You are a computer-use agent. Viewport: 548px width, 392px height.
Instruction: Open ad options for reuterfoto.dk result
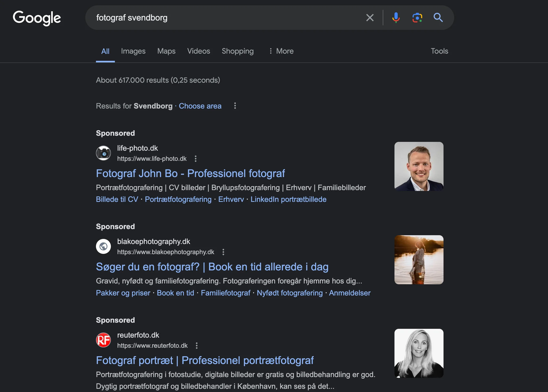click(197, 345)
